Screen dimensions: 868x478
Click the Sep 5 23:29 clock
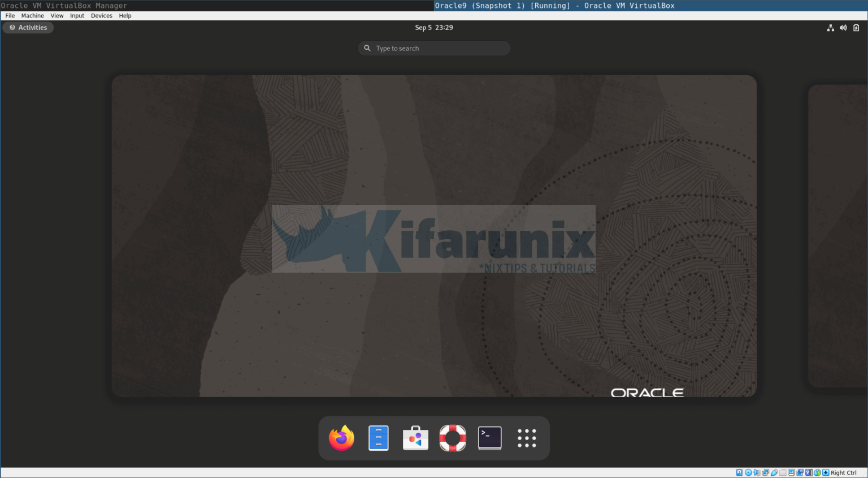coord(433,28)
